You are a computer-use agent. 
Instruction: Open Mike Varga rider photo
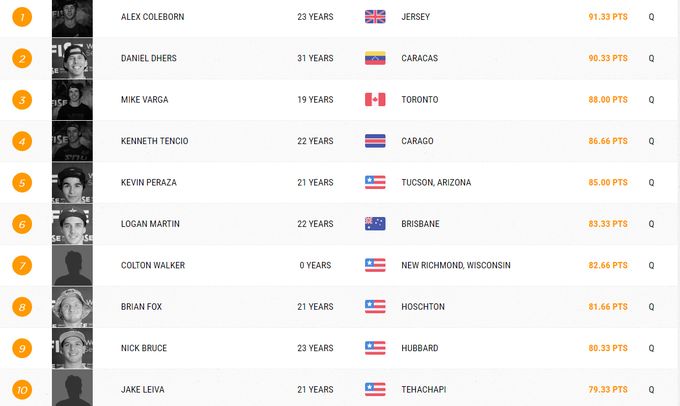[x=72, y=100]
